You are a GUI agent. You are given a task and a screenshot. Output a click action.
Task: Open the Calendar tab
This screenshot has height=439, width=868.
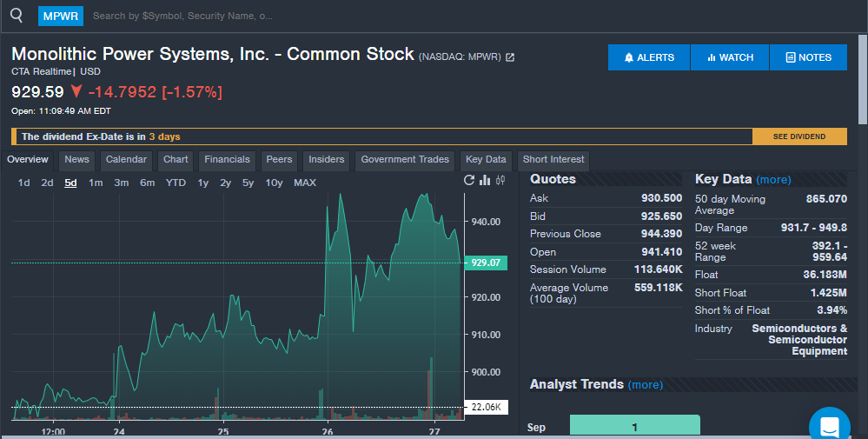pyautogui.click(x=126, y=159)
